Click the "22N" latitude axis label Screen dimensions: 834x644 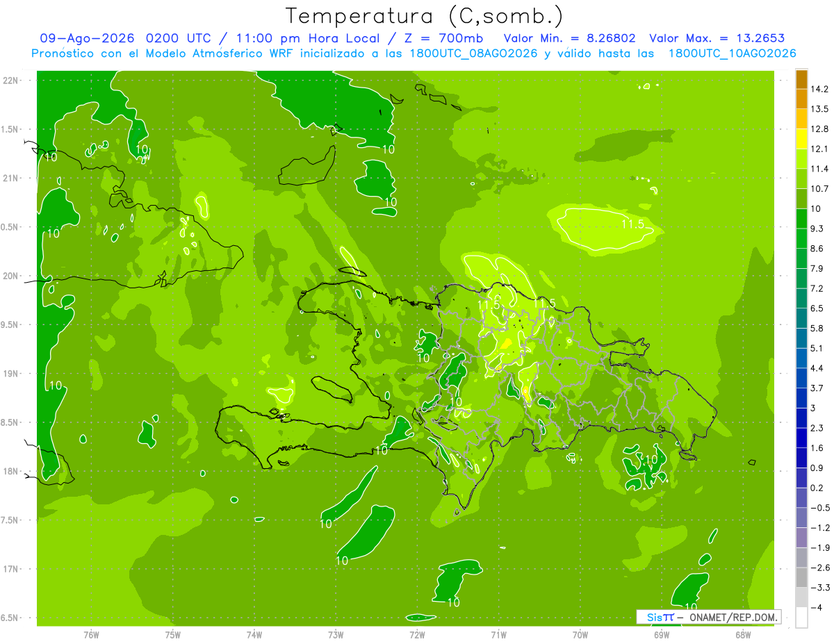(12, 81)
